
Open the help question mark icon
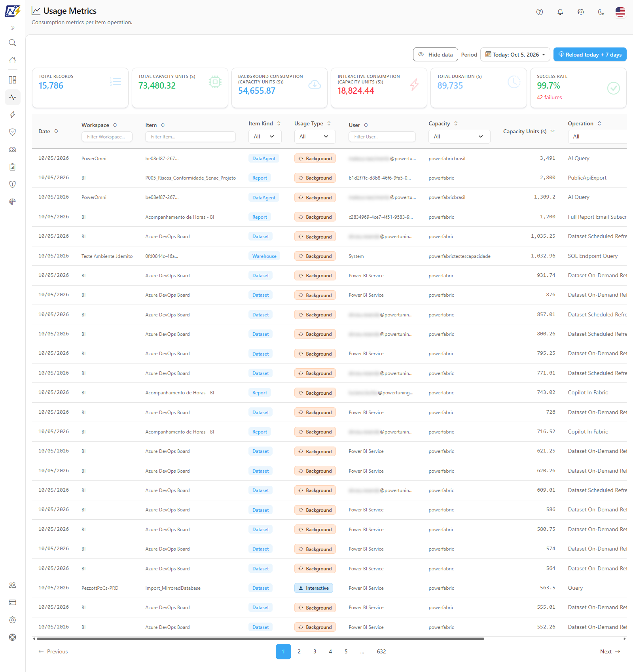[540, 12]
